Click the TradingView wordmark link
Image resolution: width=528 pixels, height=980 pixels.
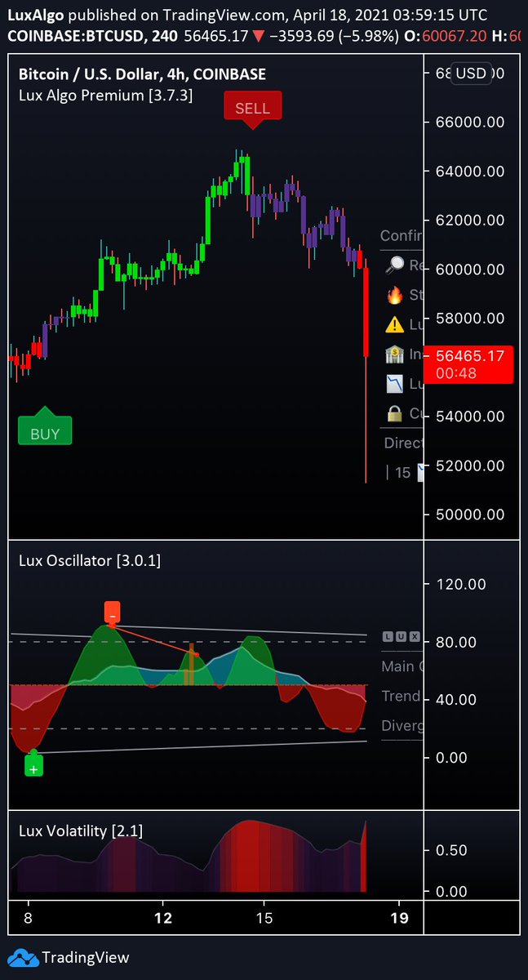coord(86,958)
